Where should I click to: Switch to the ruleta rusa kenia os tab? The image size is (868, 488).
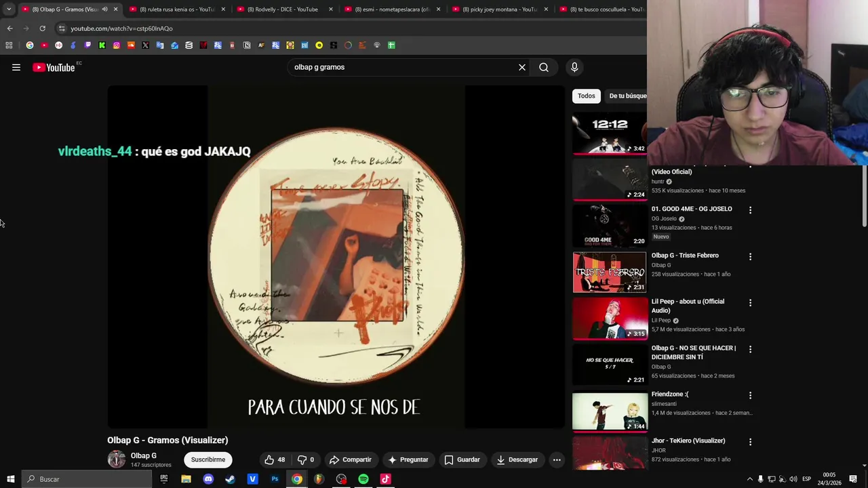click(x=176, y=9)
